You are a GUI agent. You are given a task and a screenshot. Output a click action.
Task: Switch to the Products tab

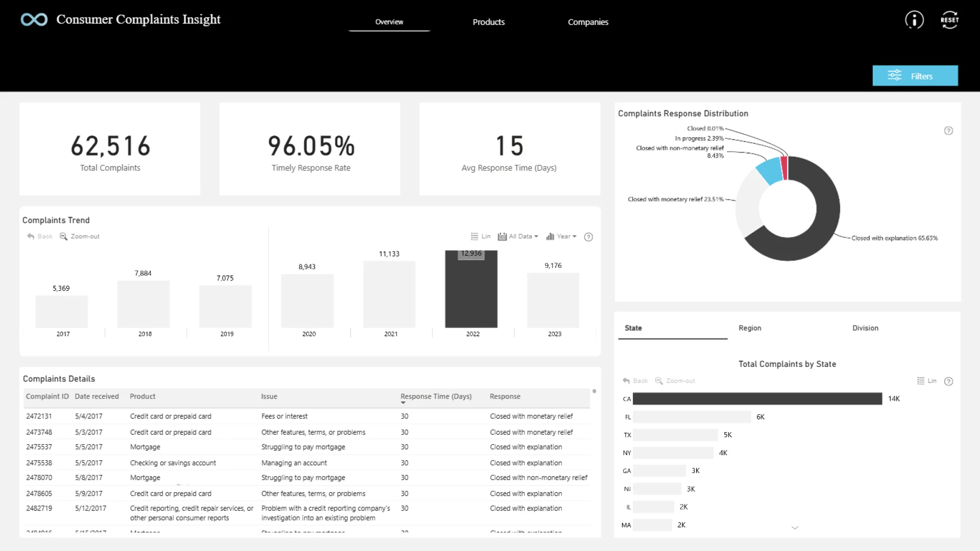[x=488, y=22]
